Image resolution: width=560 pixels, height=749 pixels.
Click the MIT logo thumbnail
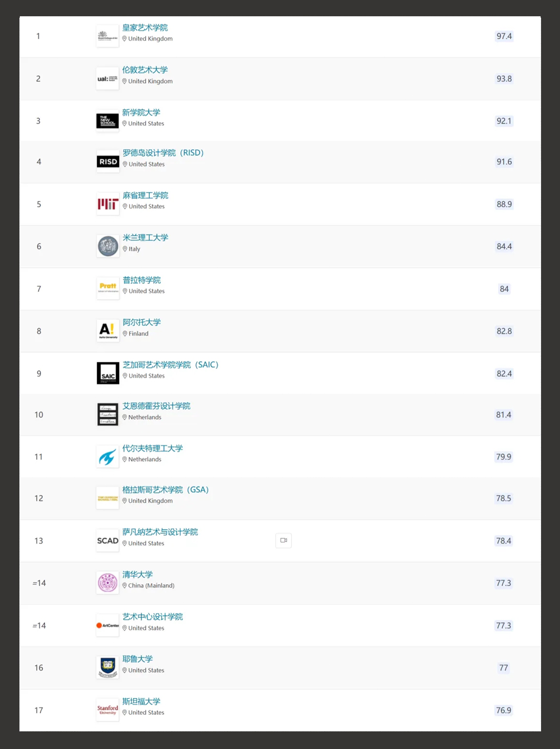coord(108,204)
